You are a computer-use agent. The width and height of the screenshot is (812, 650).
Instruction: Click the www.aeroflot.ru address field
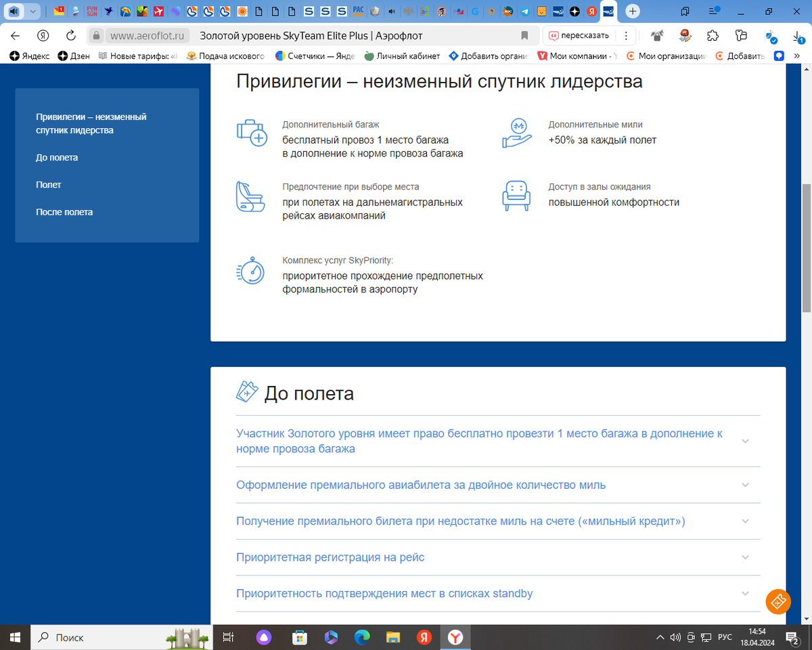(x=148, y=36)
